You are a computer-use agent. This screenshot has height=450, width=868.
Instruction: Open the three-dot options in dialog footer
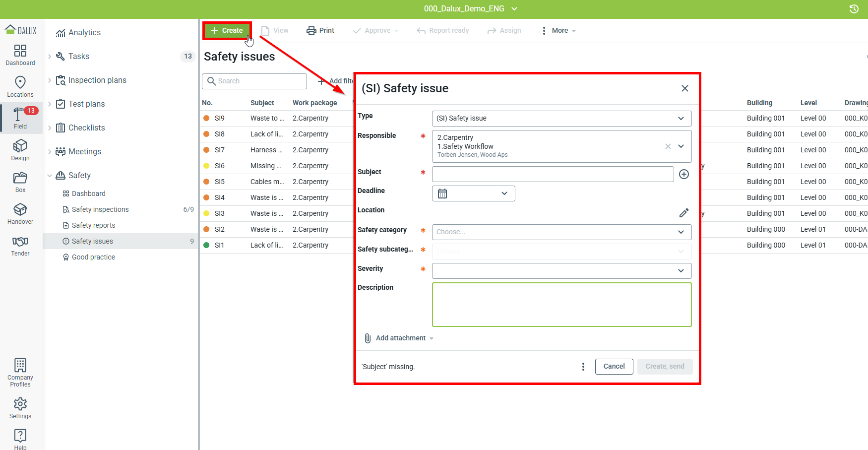pyautogui.click(x=583, y=367)
